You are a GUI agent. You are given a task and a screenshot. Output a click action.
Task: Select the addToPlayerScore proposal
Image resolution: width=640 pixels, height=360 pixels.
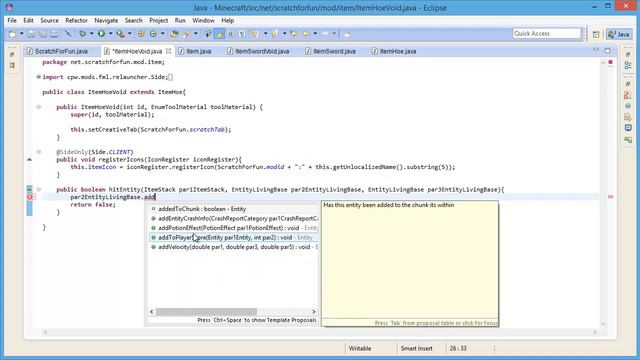[233, 238]
